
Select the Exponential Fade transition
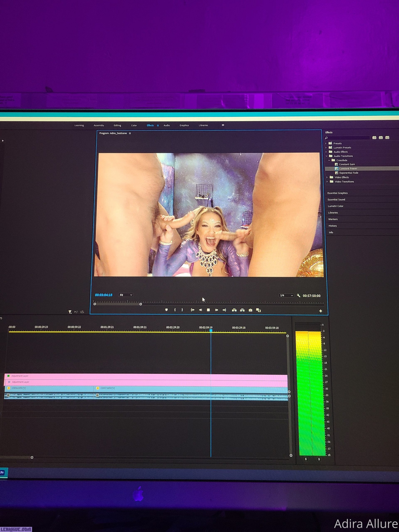(349, 173)
